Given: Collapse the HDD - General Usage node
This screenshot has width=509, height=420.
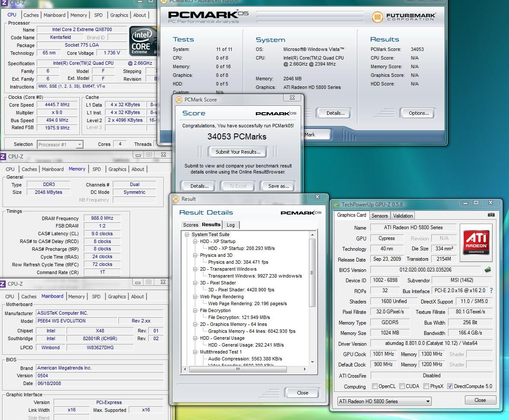Looking at the screenshot, I should coord(195,338).
